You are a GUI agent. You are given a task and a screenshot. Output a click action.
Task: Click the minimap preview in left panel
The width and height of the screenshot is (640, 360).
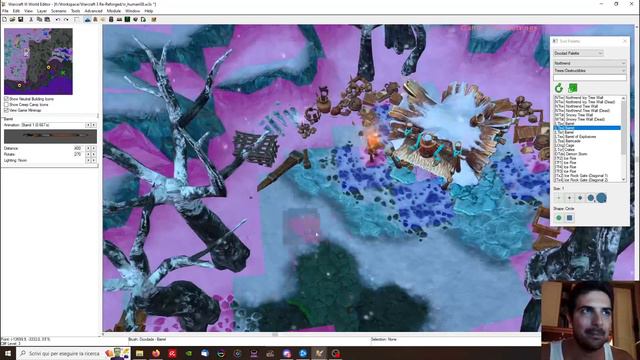38,61
